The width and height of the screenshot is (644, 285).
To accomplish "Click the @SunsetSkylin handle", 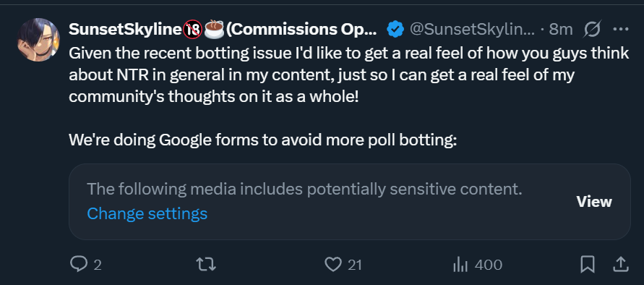I will [472, 29].
